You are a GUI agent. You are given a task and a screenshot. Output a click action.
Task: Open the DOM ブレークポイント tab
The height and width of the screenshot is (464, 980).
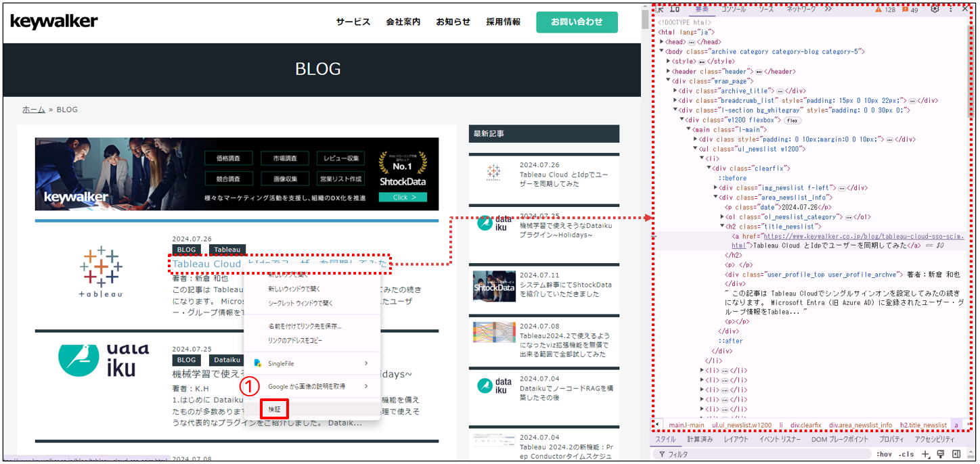point(840,440)
